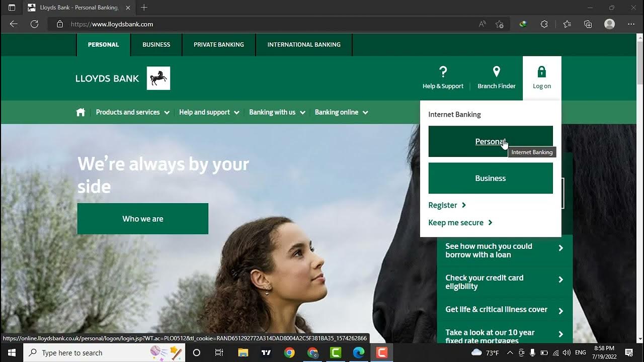Open browser Extensions puzzle icon
Image resolution: width=644 pixels, height=362 pixels.
(544, 24)
